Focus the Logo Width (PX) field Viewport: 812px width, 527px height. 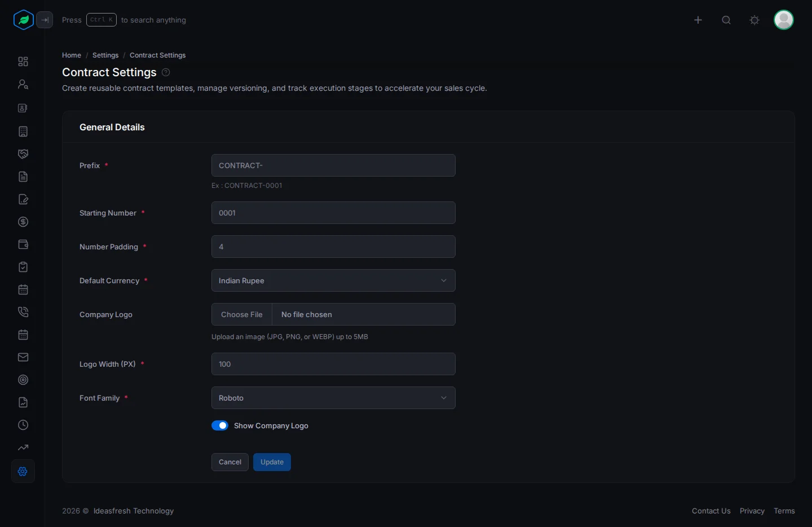333,364
